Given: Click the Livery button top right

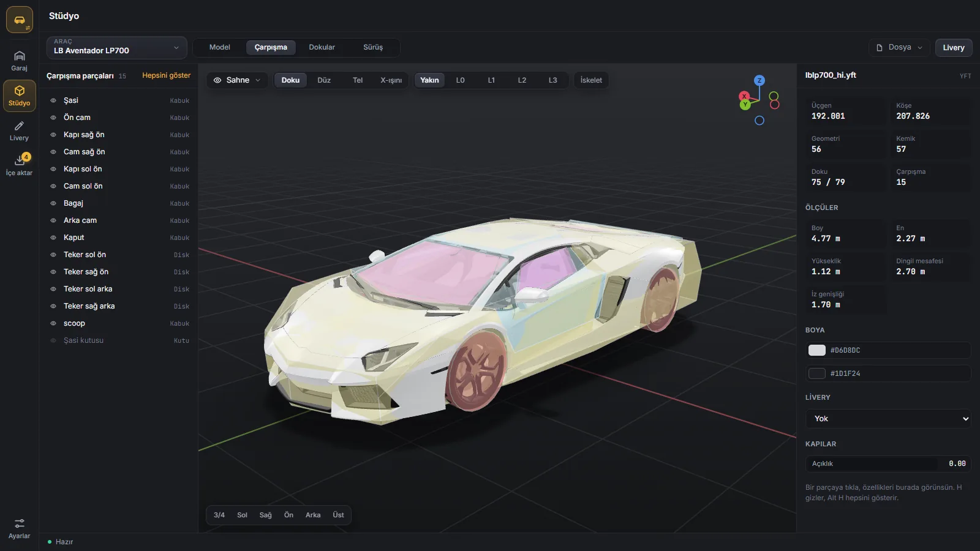Looking at the screenshot, I should [x=953, y=47].
